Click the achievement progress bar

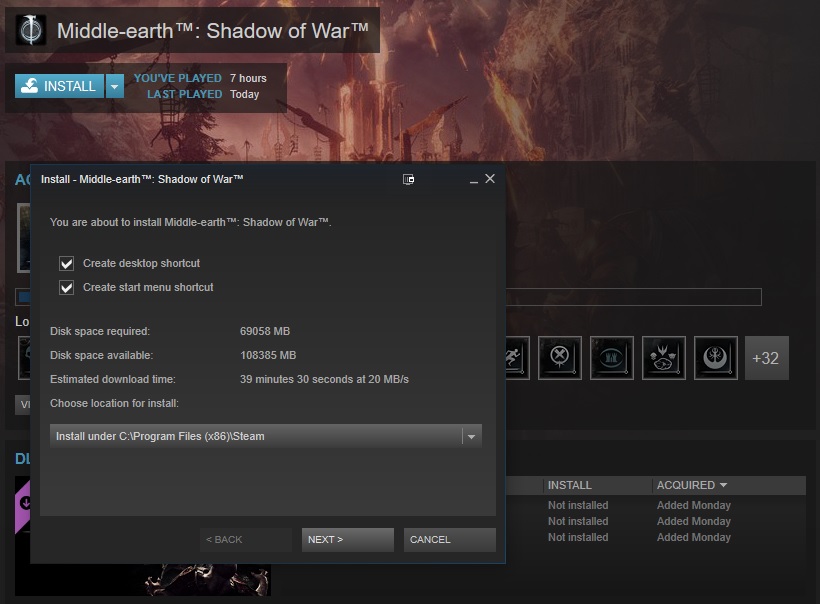coord(633,297)
